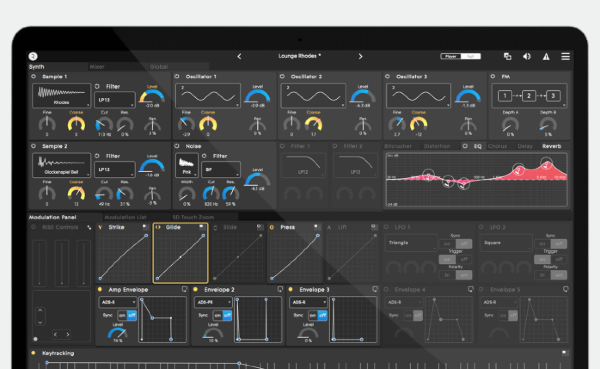Go to the next preset arrow
The height and width of the screenshot is (369, 600).
point(360,56)
